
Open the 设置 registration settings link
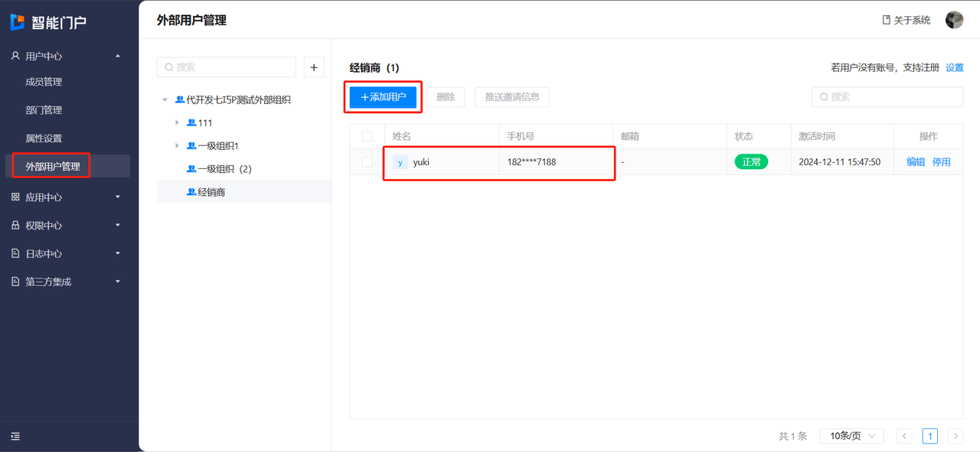coord(954,67)
